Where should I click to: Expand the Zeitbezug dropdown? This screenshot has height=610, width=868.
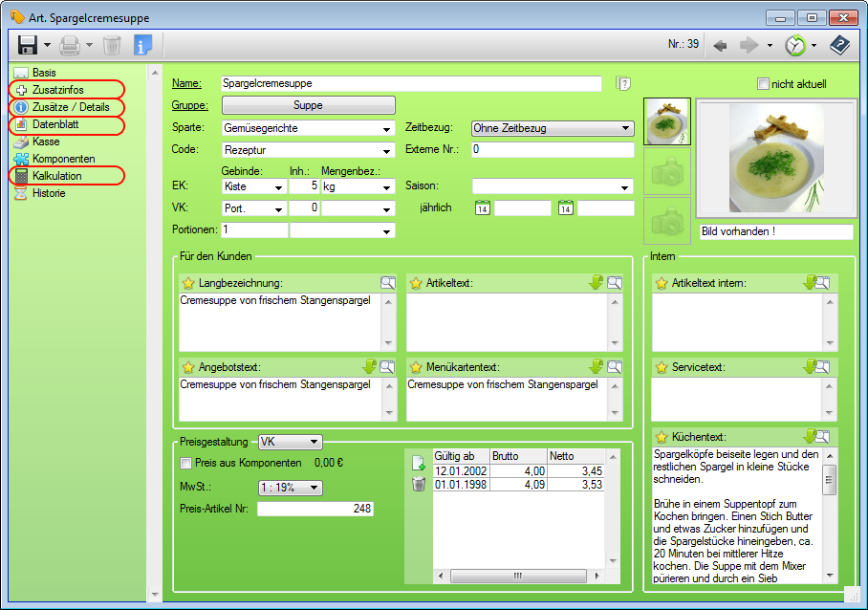point(625,129)
